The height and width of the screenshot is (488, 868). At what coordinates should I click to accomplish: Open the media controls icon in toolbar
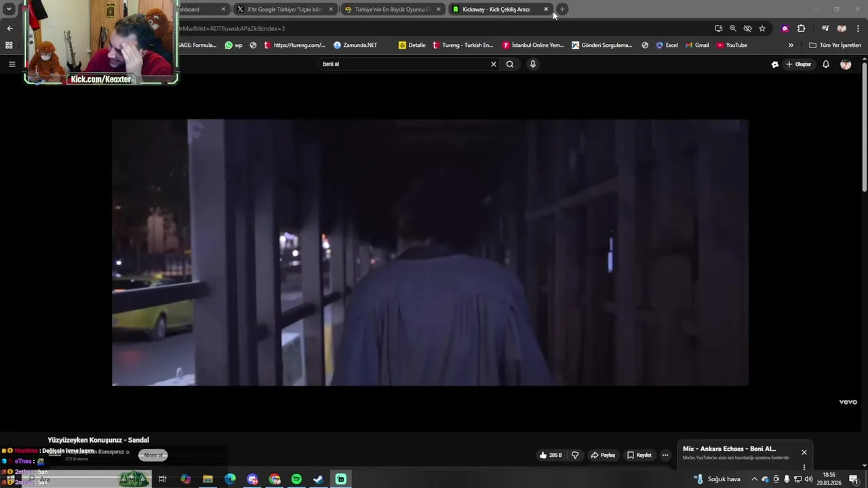(825, 28)
